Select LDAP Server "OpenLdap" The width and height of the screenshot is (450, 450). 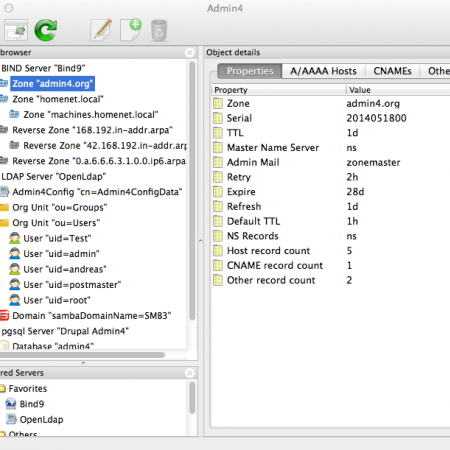[x=54, y=177]
